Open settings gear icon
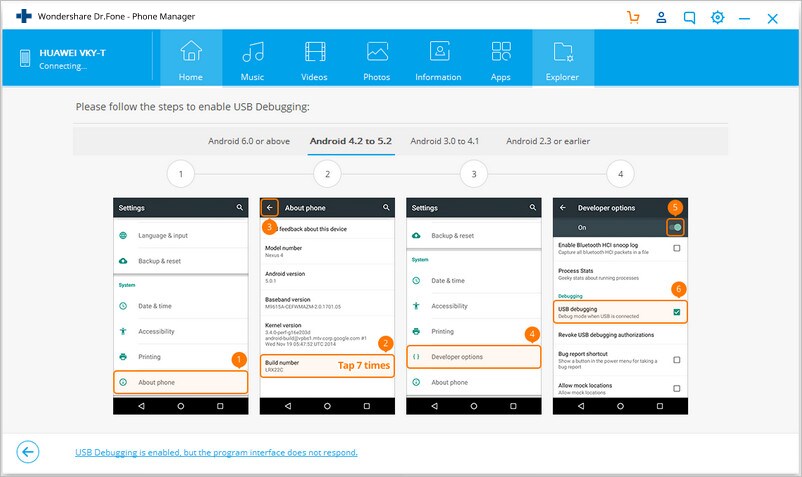Viewport: 802px width, 477px height. pos(718,17)
